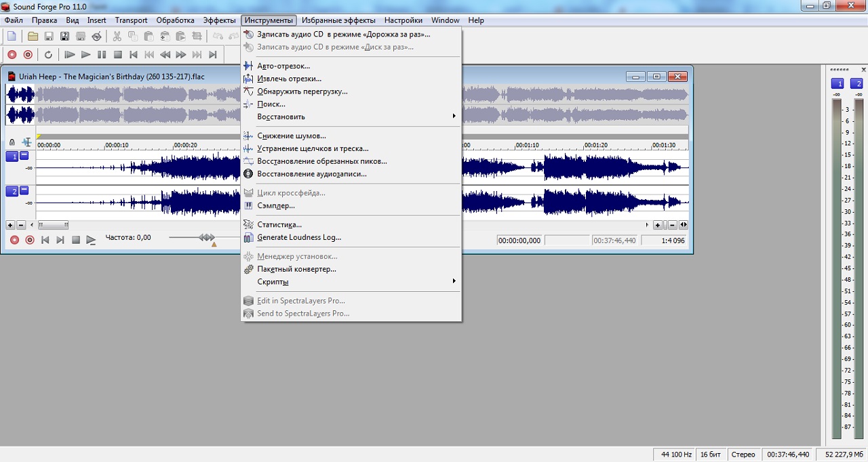Choose Записать аудио CD «Дорожка за раз»…

click(351, 34)
